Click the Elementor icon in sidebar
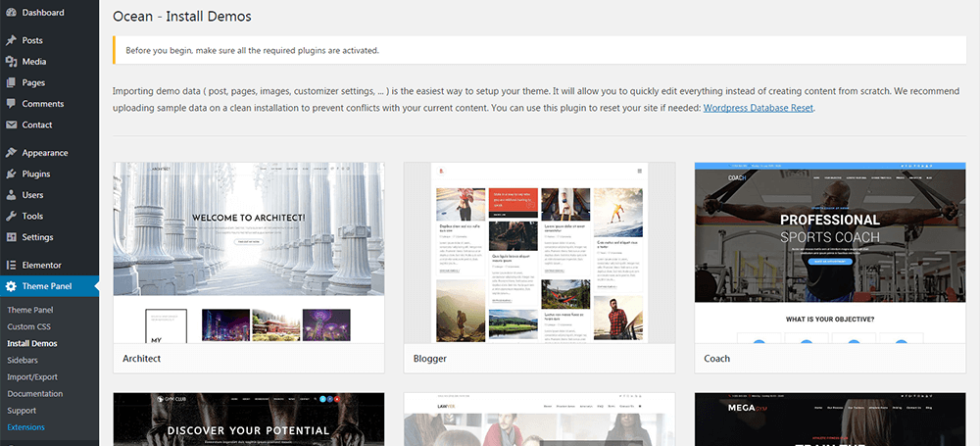 (x=11, y=266)
